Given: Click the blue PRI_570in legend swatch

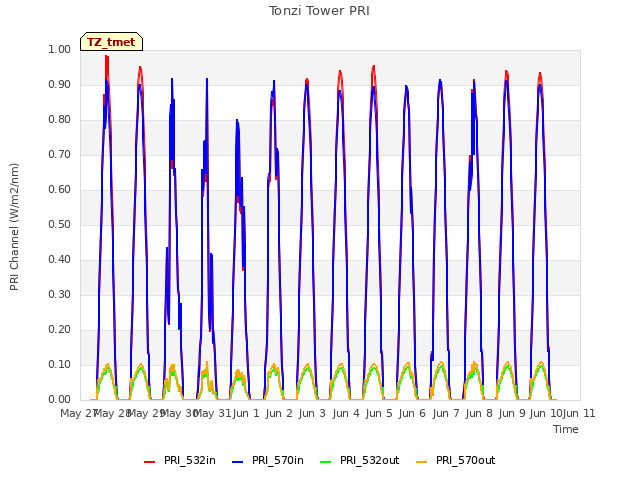Looking at the screenshot, I should point(238,462).
